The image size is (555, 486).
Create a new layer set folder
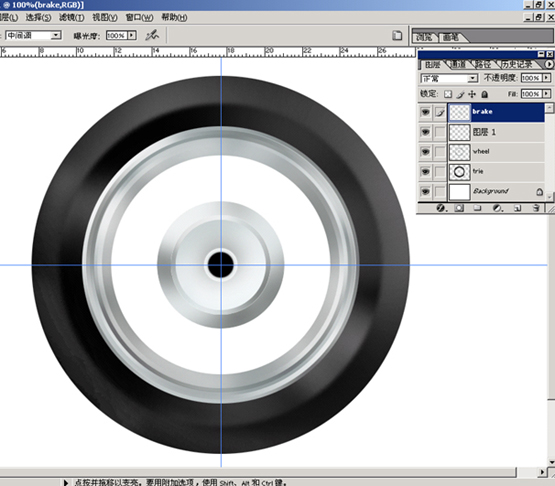478,208
